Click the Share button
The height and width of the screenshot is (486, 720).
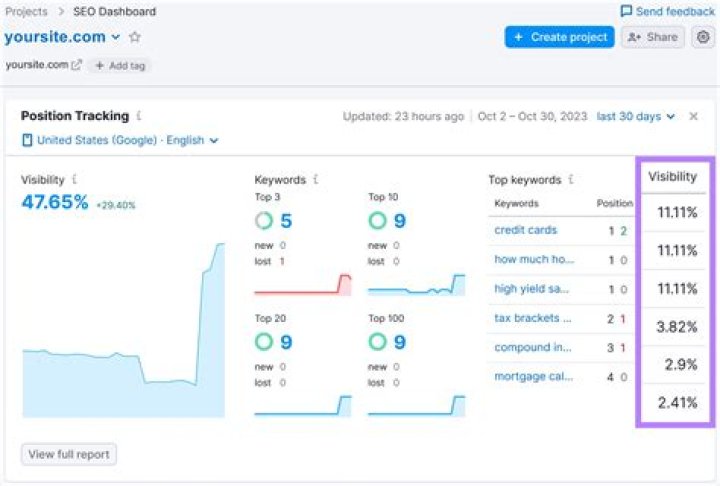652,37
